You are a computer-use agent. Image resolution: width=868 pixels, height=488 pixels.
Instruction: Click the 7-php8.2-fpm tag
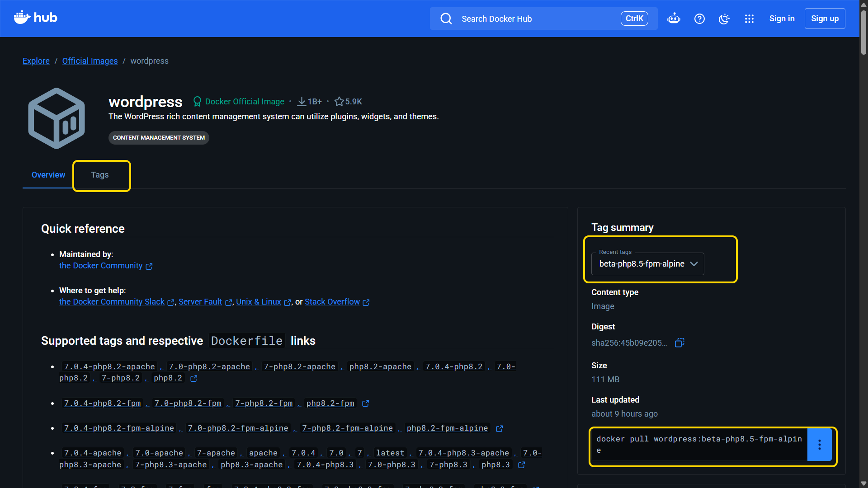click(x=264, y=403)
